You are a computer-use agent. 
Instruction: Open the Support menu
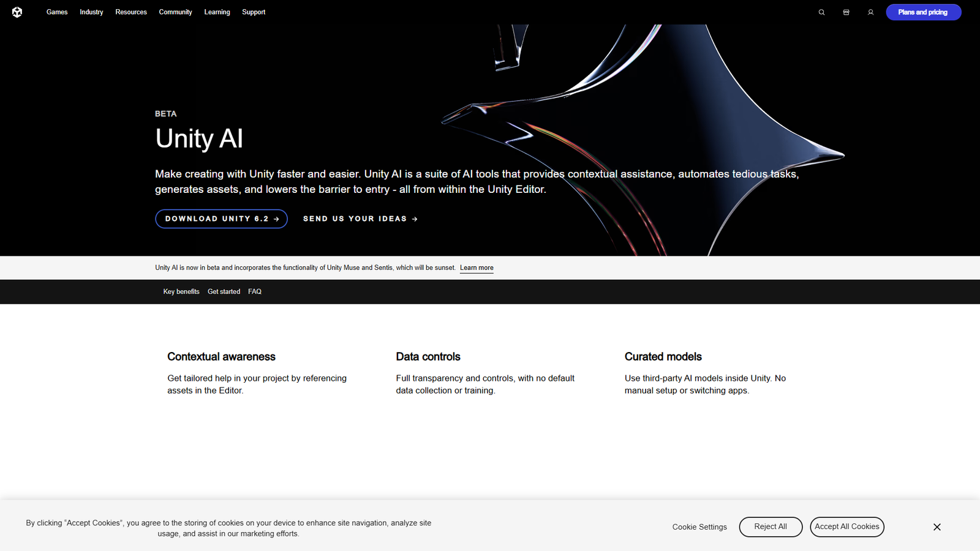tap(254, 12)
